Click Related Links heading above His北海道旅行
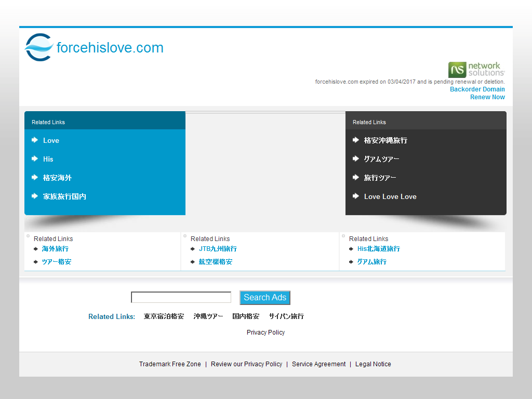This screenshot has width=532, height=399. [368, 239]
